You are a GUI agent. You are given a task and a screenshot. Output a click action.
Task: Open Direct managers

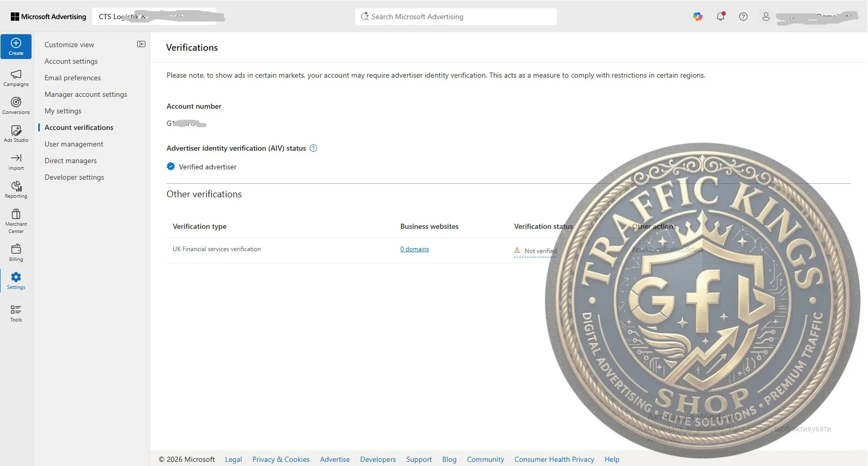tap(70, 161)
